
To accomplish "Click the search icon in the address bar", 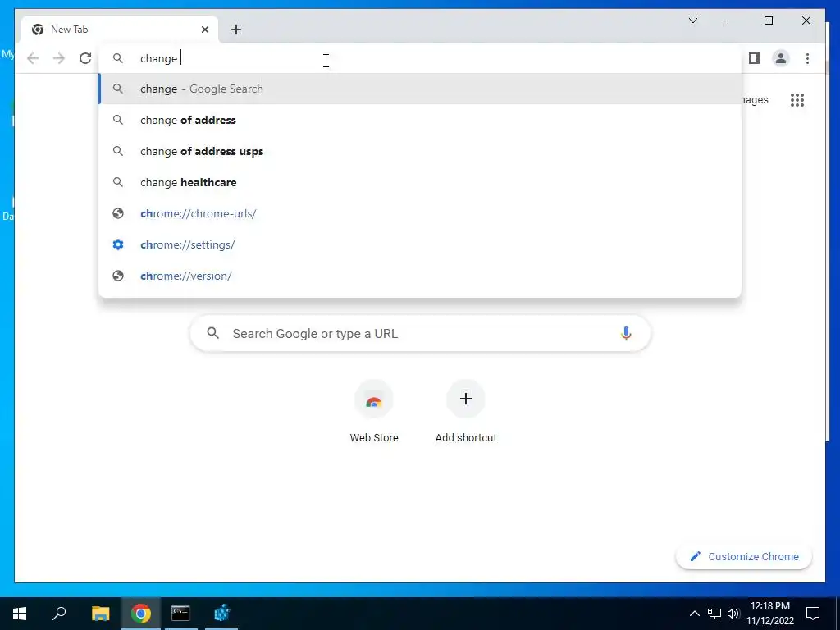I will [118, 58].
